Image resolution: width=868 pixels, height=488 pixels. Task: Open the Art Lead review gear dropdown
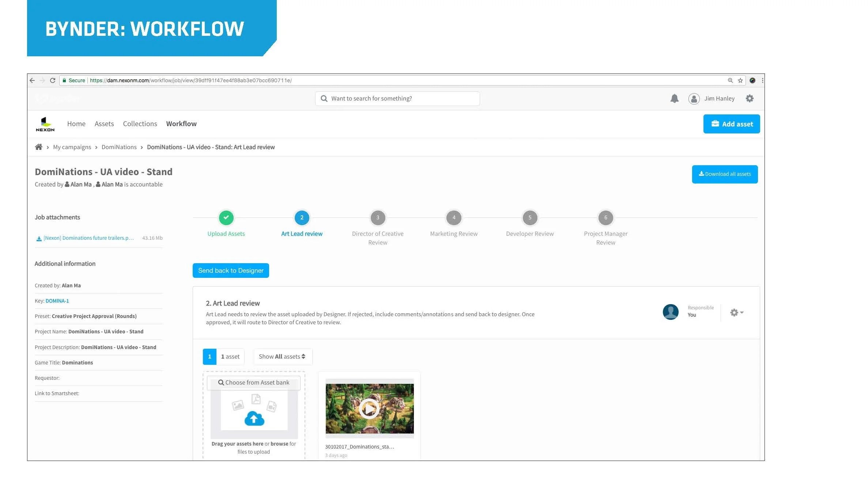737,313
